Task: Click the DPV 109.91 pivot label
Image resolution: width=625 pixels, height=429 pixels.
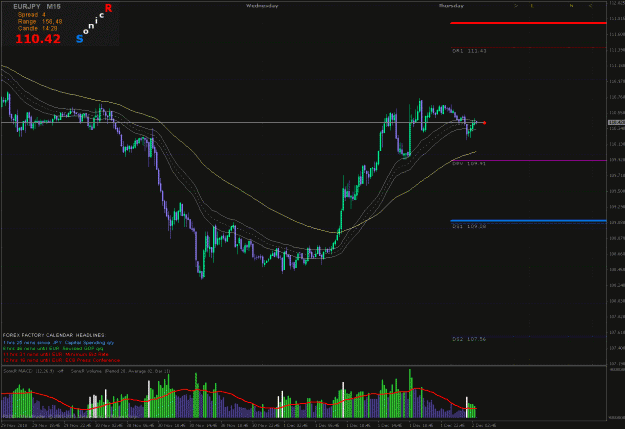Action: coord(469,163)
